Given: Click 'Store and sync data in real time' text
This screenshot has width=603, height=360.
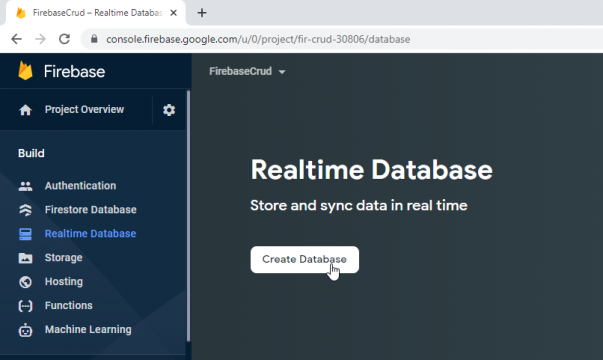Looking at the screenshot, I should [359, 205].
